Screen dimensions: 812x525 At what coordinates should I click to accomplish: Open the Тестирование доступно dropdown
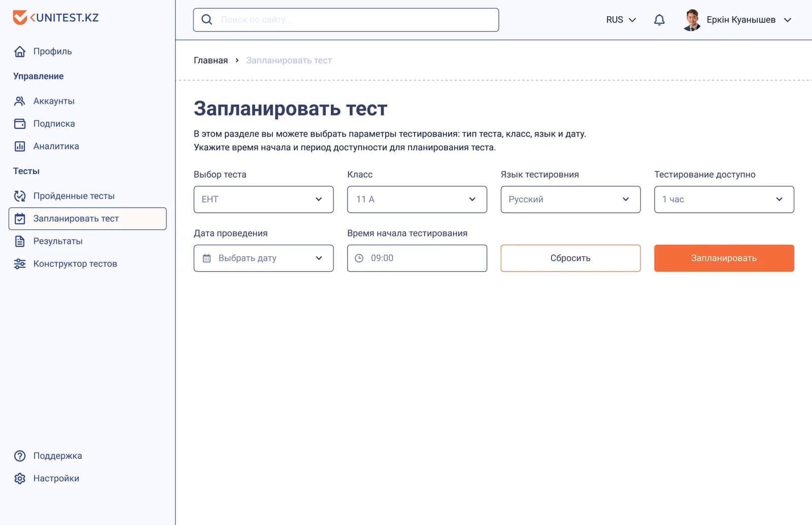pyautogui.click(x=724, y=199)
